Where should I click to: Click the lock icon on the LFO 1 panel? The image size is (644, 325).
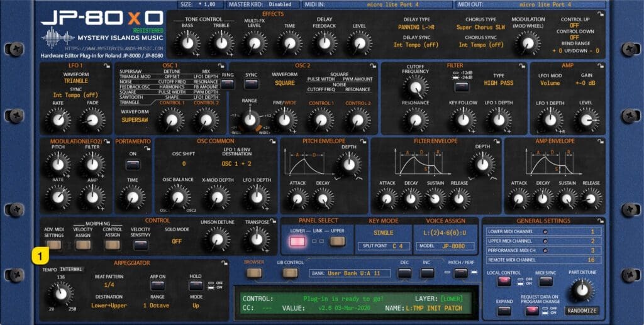(x=107, y=65)
